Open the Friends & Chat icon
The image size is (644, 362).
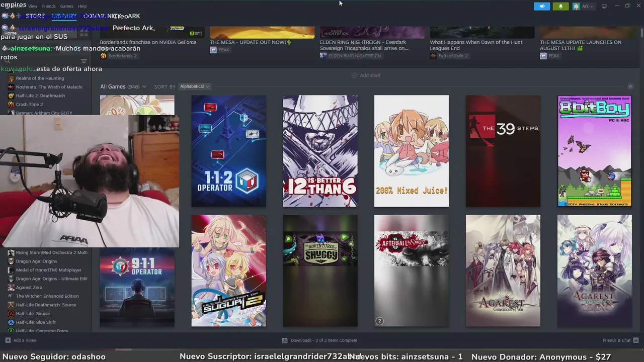pos(636,340)
